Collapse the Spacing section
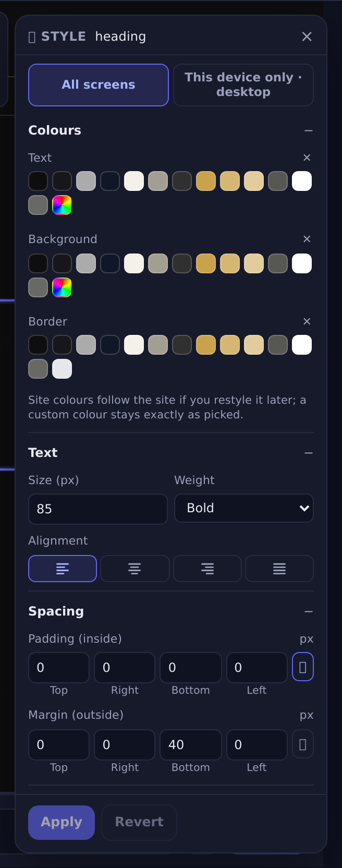This screenshot has width=342, height=868. tap(309, 611)
